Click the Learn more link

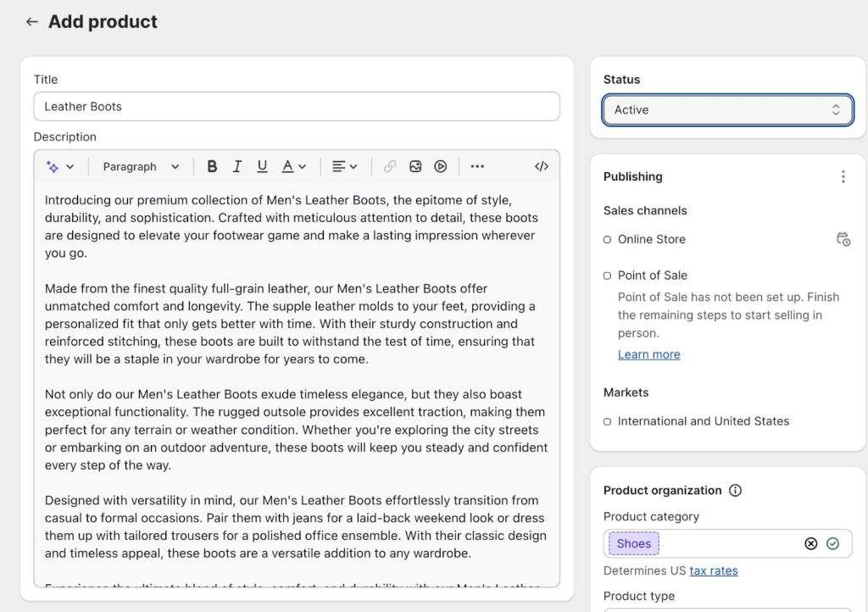(648, 354)
